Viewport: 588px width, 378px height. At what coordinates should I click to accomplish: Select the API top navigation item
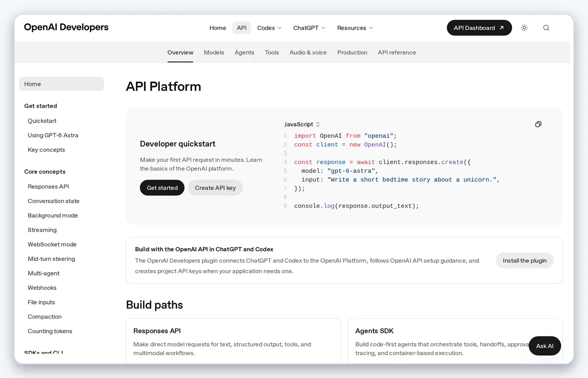coord(242,28)
